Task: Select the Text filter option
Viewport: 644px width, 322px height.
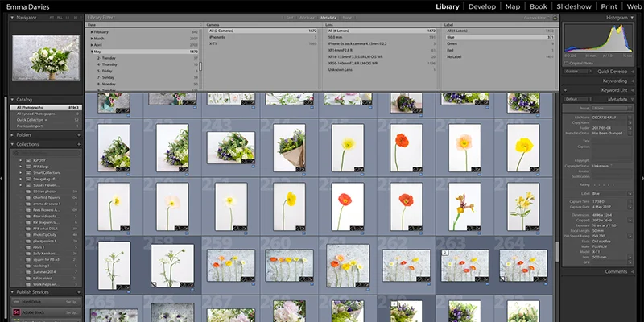Action: (x=290, y=18)
